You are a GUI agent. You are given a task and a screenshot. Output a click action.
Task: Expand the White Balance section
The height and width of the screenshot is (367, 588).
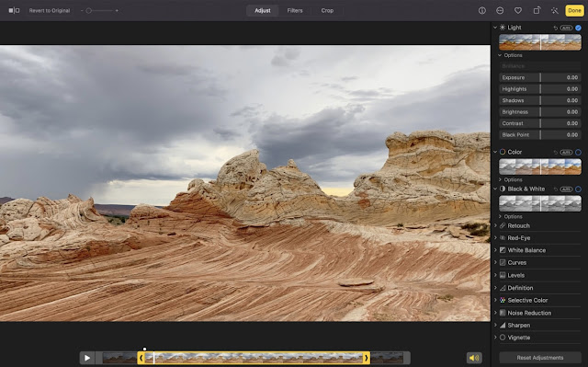click(495, 250)
